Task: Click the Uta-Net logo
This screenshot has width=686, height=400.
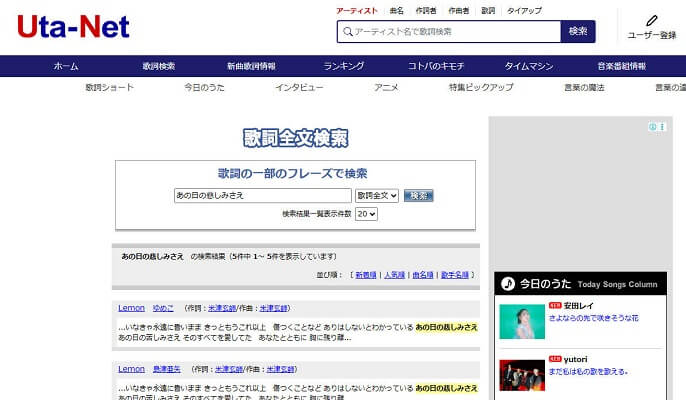Action: pos(73,27)
